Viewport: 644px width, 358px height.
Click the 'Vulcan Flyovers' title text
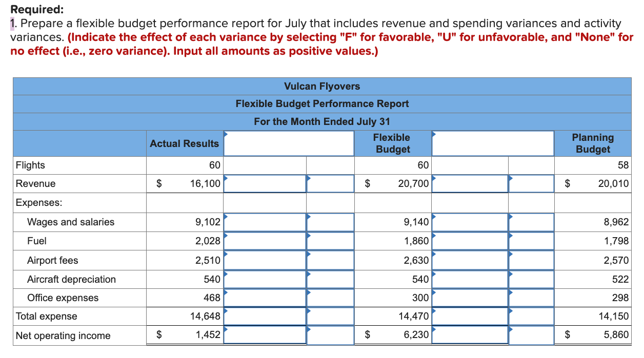point(322,86)
